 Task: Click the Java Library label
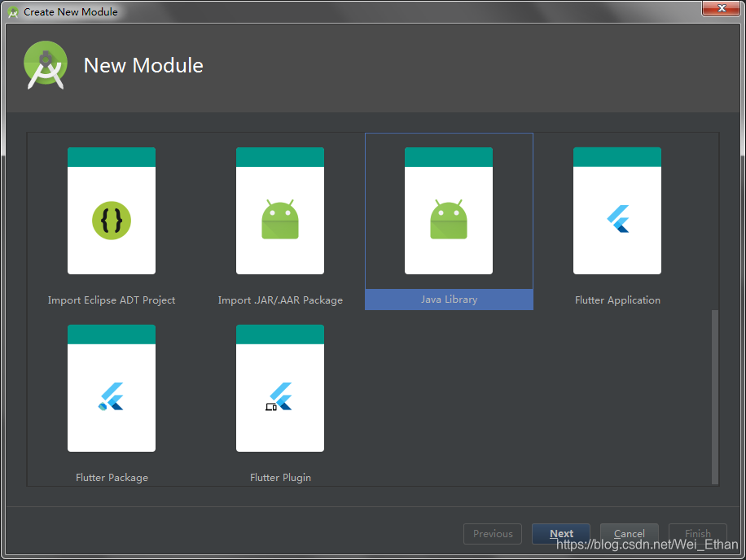point(449,300)
